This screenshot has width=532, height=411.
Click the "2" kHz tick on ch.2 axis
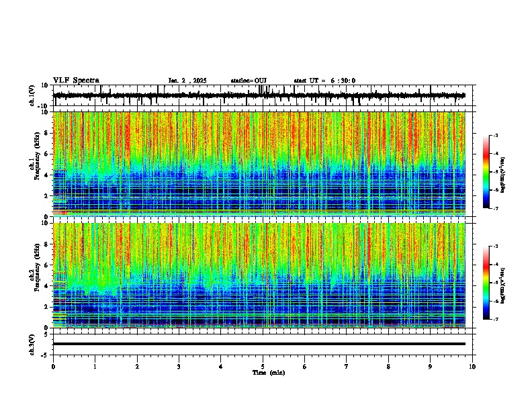(46, 307)
